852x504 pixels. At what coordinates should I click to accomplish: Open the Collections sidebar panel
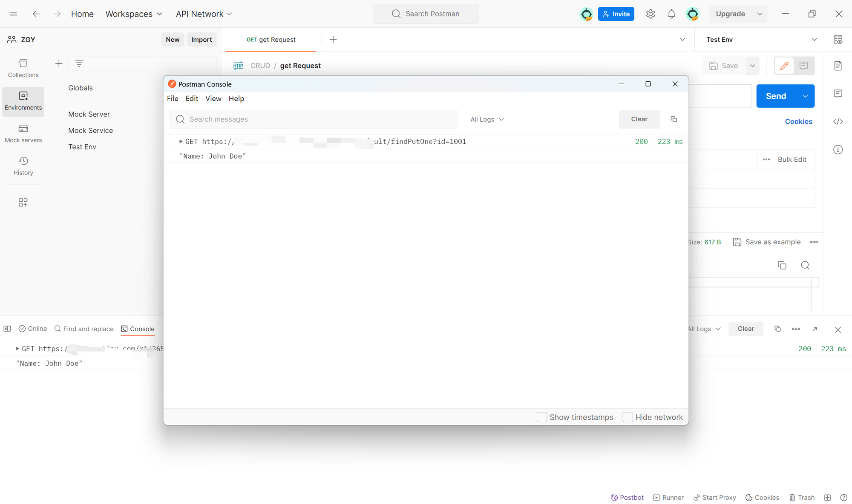click(x=23, y=68)
